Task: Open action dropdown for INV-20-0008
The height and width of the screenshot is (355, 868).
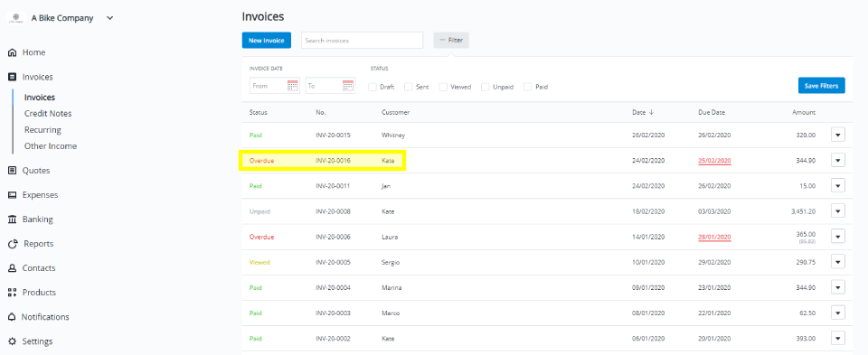Action: pyautogui.click(x=837, y=211)
